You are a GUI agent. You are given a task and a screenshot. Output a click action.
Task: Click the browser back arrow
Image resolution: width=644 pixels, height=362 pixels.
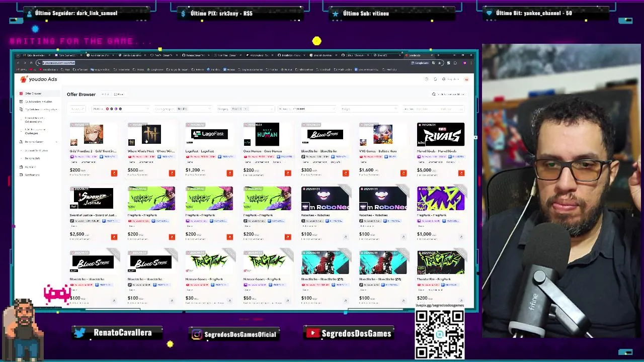click(18, 63)
